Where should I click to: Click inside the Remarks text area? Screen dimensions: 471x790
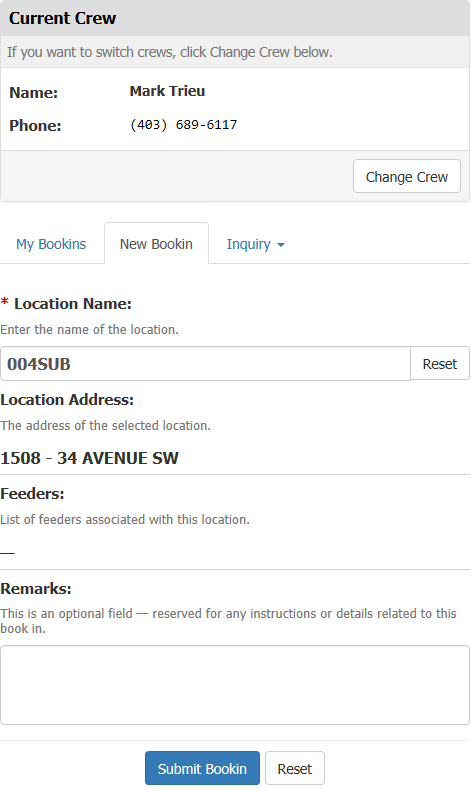point(235,685)
